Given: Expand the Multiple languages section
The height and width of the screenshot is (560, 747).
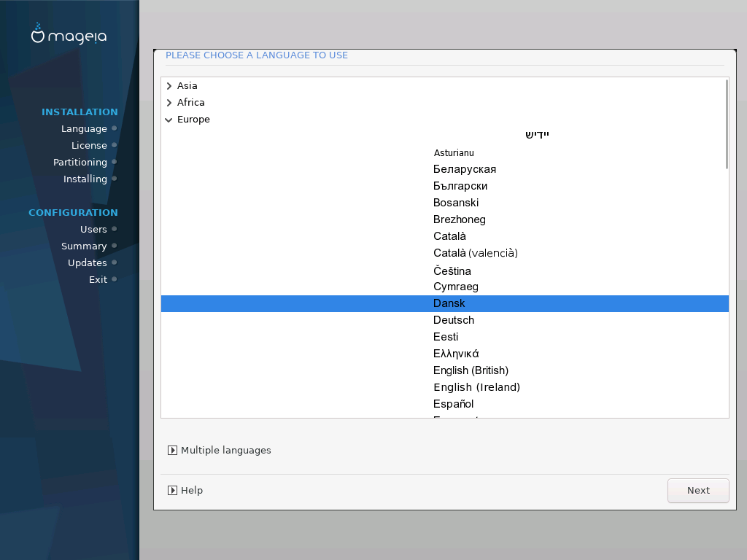Looking at the screenshot, I should point(172,450).
